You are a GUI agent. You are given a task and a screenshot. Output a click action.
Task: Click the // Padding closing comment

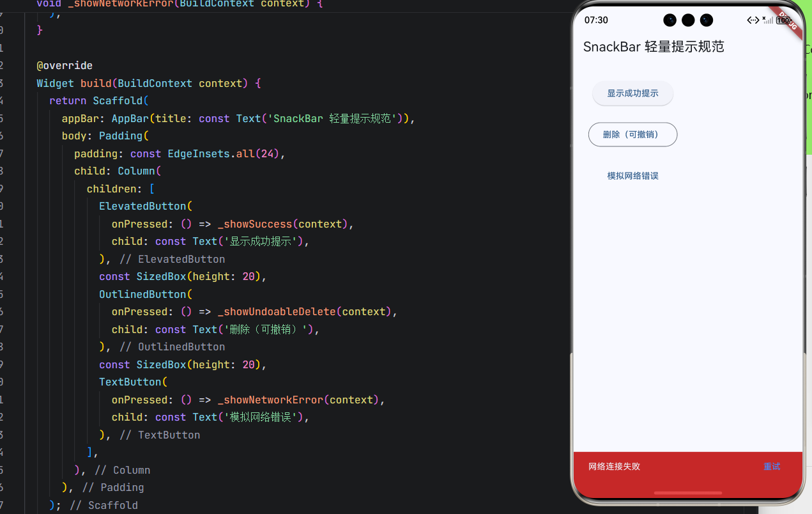pyautogui.click(x=113, y=488)
